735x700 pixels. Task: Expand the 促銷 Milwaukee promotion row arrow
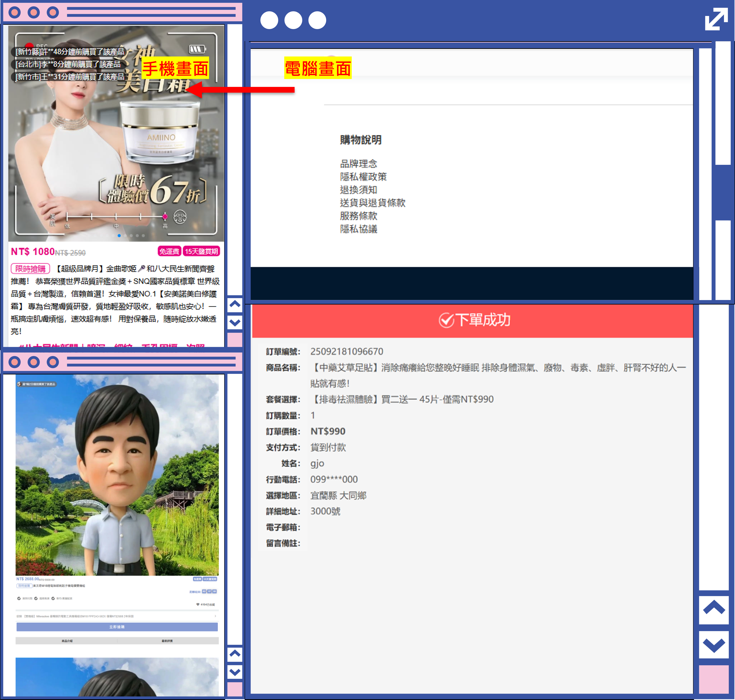pyautogui.click(x=215, y=616)
